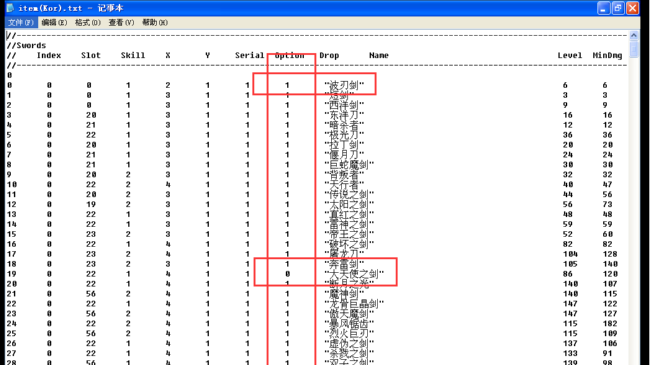
Task: Click the MinDmg value 128 in row 17
Action: click(x=610, y=254)
